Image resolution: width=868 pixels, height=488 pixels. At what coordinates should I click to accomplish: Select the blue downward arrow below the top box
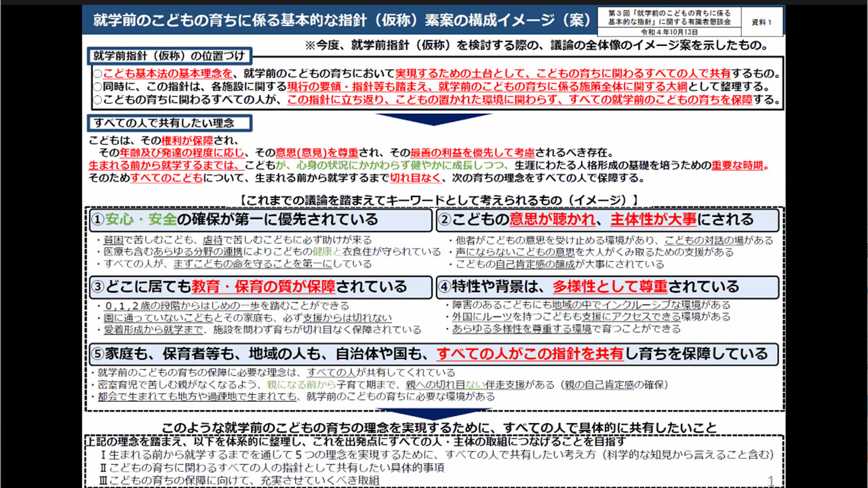(x=434, y=117)
